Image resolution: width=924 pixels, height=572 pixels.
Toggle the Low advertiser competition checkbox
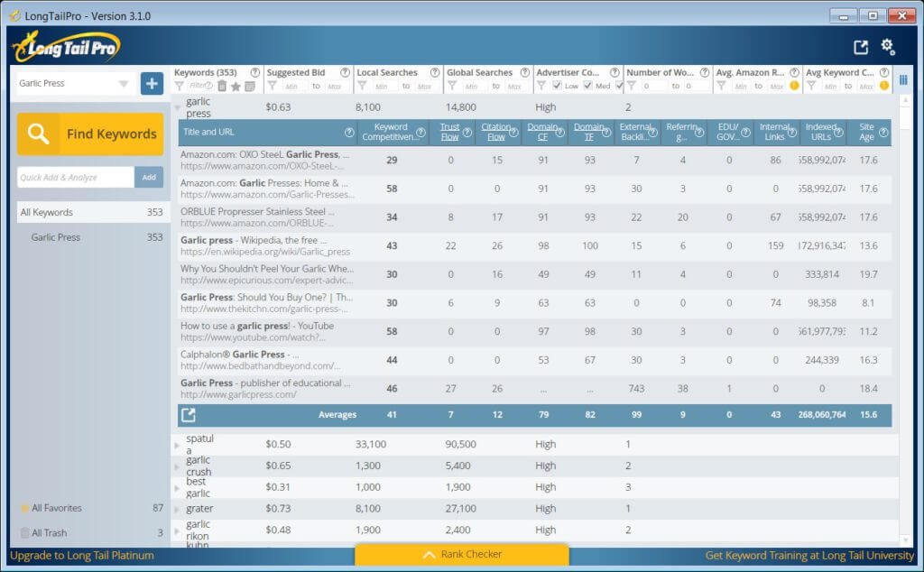click(557, 86)
